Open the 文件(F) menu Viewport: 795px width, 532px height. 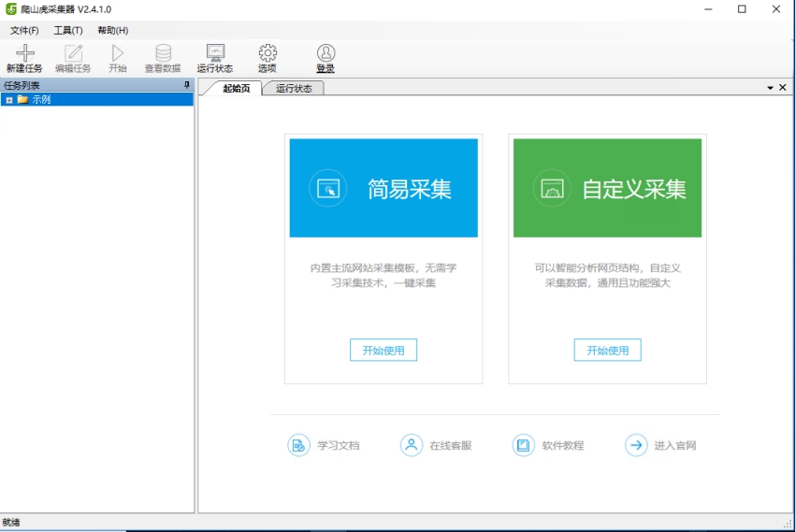[24, 30]
